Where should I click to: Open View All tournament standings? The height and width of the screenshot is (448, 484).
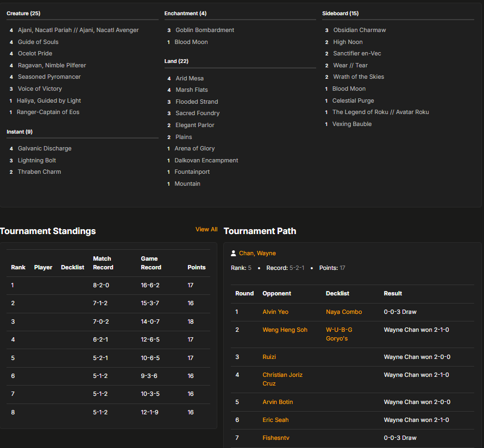click(x=206, y=229)
